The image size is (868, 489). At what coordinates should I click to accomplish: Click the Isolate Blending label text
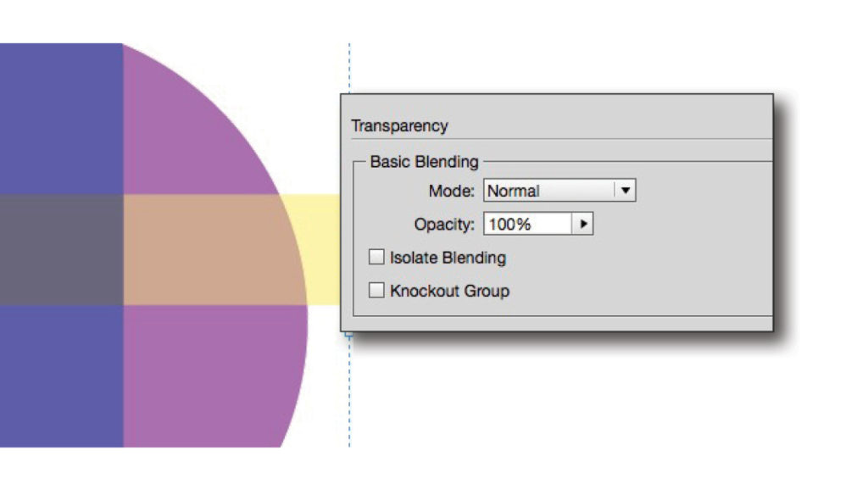point(448,258)
